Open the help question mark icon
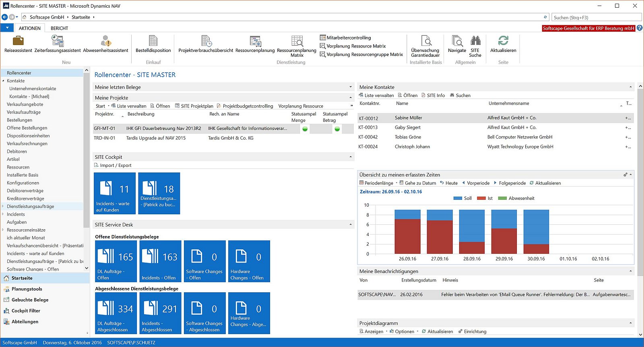Screen dimensions: 644x347 [x=640, y=28]
